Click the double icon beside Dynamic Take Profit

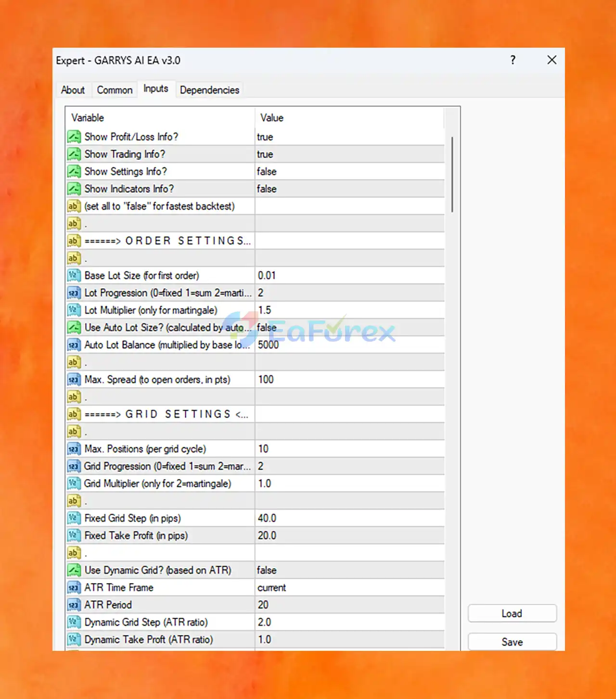pyautogui.click(x=74, y=639)
